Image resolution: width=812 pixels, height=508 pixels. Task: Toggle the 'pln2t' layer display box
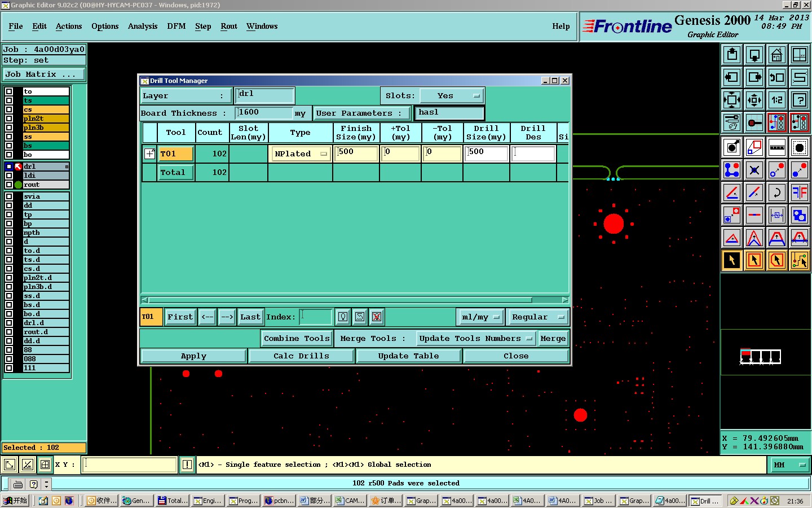(x=9, y=119)
